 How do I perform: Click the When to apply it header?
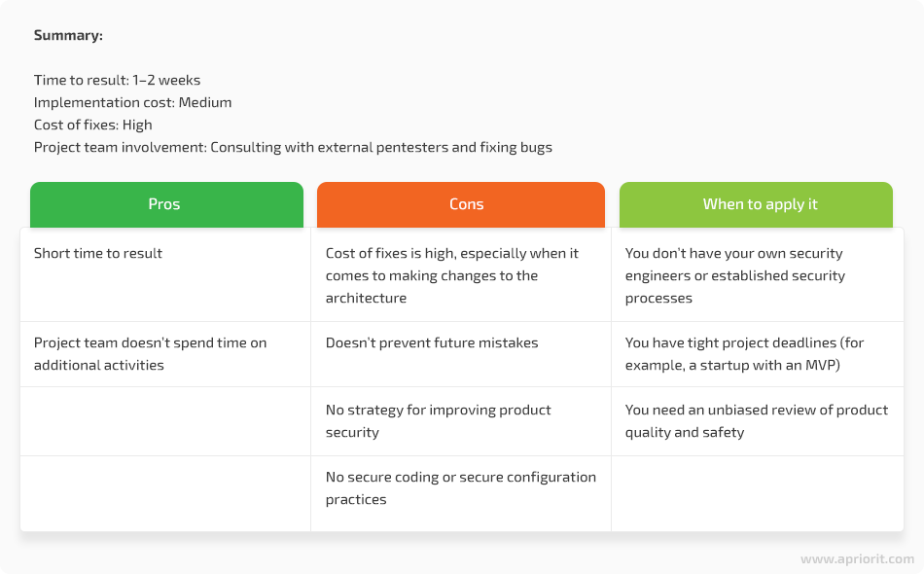756,204
